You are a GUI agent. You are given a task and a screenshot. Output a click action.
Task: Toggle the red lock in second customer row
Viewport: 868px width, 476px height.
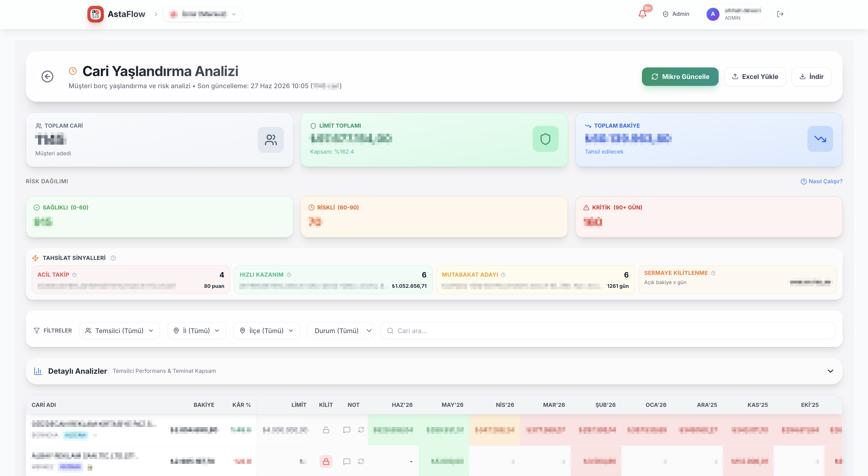(x=326, y=461)
